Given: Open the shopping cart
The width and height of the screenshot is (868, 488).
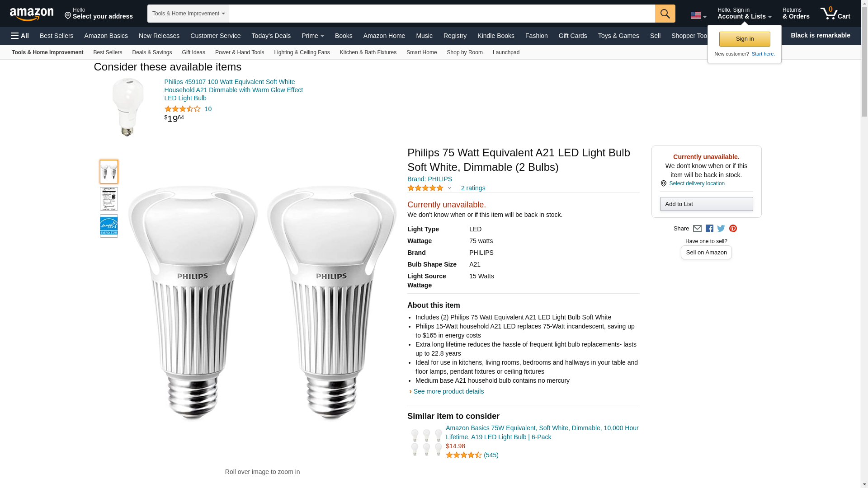Looking at the screenshot, I should click(835, 14).
